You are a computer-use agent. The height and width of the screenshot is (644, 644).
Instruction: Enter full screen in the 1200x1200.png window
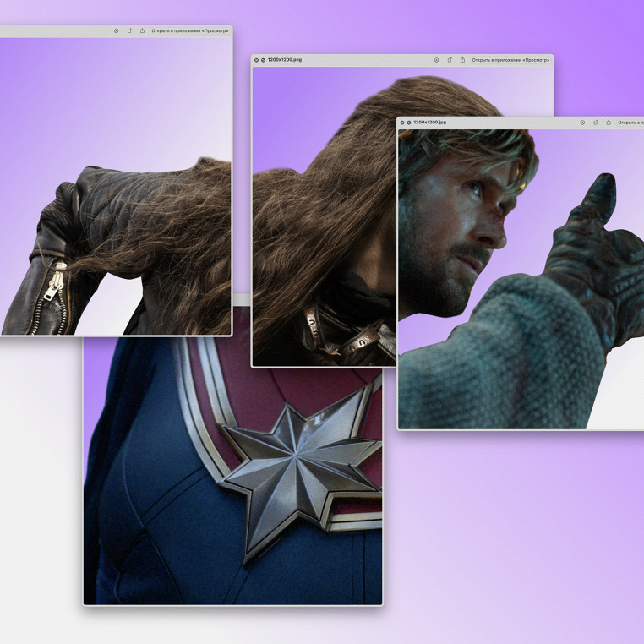pos(263,60)
